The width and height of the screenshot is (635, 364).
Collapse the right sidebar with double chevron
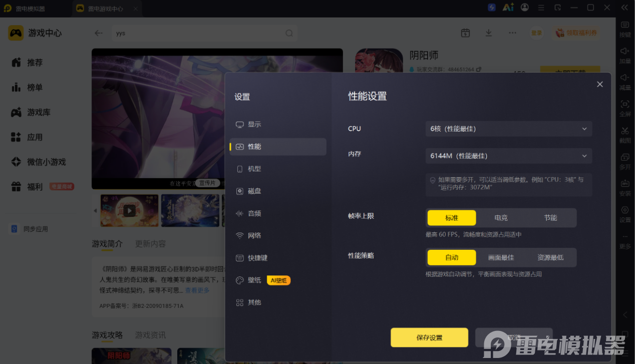pos(624,8)
